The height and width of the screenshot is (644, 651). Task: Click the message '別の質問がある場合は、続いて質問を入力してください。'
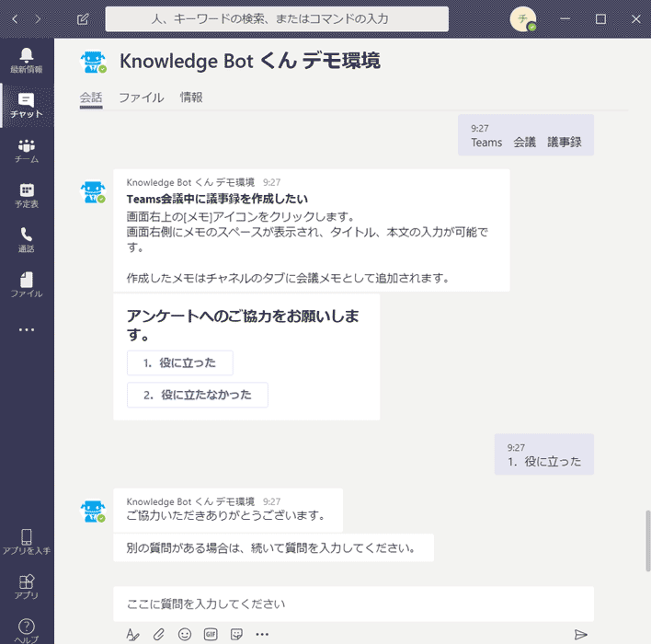(x=273, y=548)
